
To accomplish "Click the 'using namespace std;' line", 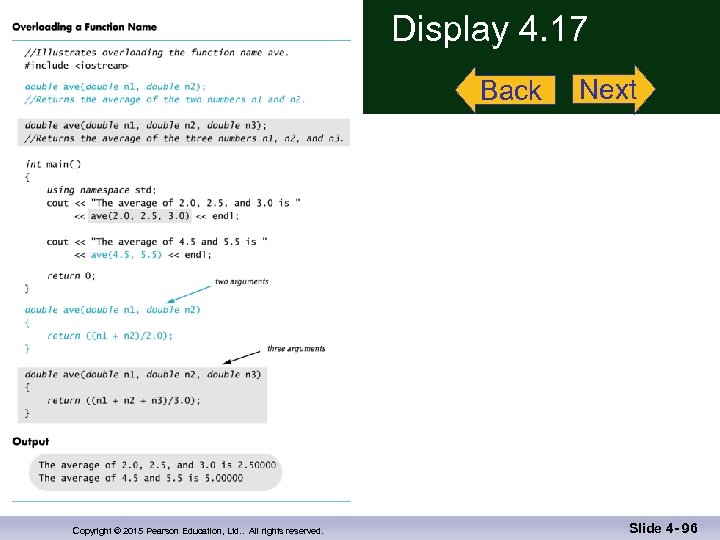I will 101,190.
